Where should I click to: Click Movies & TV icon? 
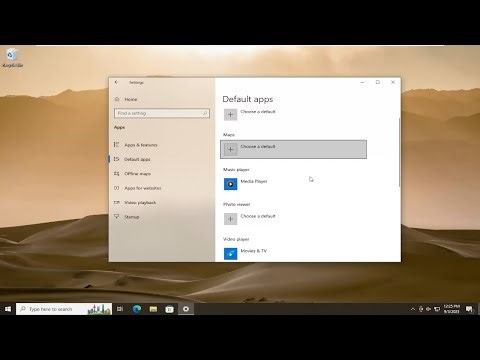pyautogui.click(x=230, y=254)
